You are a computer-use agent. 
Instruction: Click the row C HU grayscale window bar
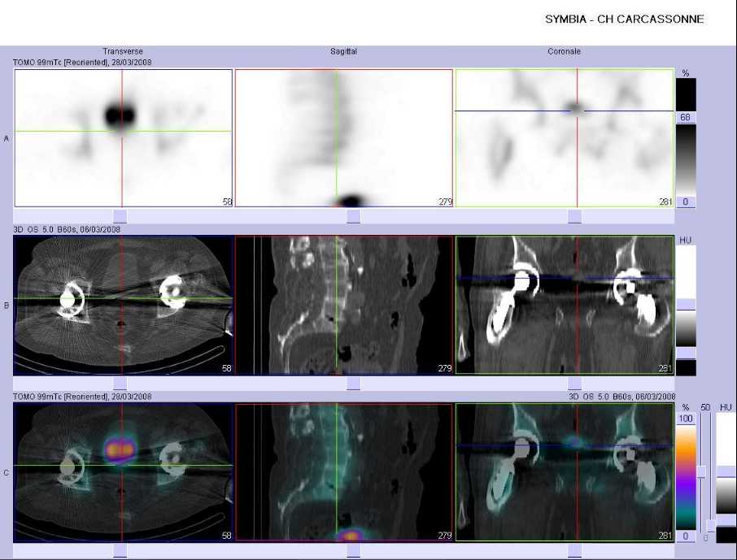point(726,477)
